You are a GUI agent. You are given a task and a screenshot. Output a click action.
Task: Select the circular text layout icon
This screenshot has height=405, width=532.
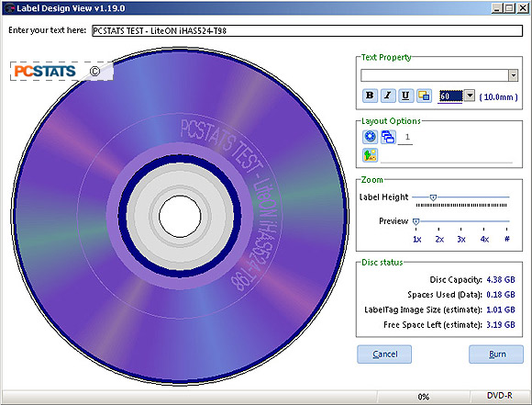[x=370, y=137]
